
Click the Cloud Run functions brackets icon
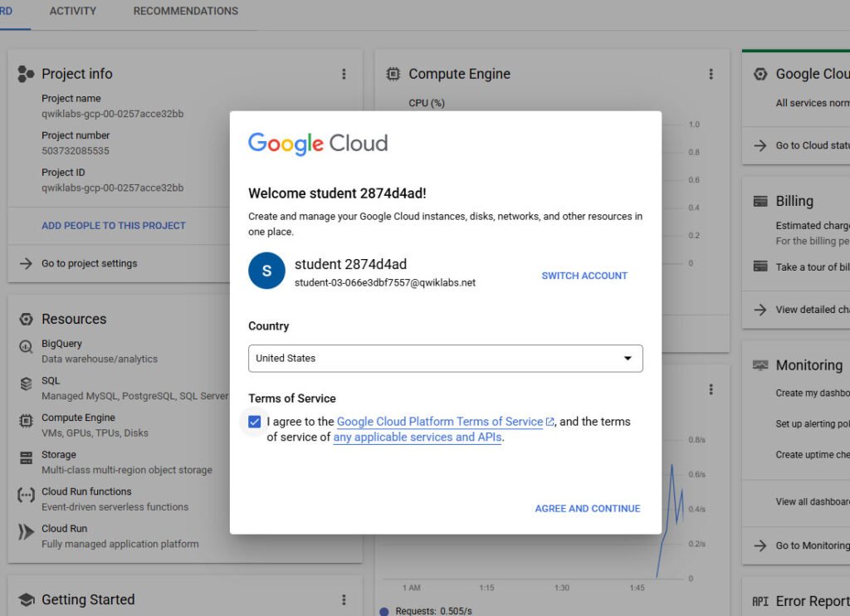[x=26, y=495]
